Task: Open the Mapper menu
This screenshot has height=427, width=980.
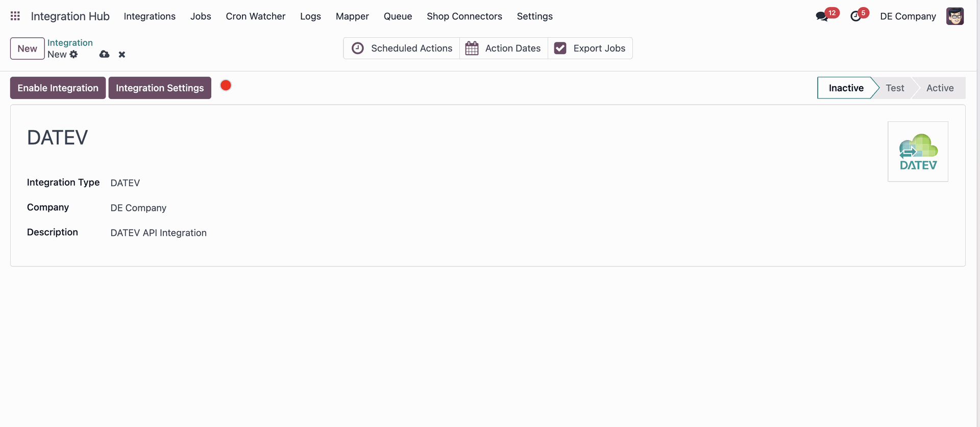Action: click(352, 16)
